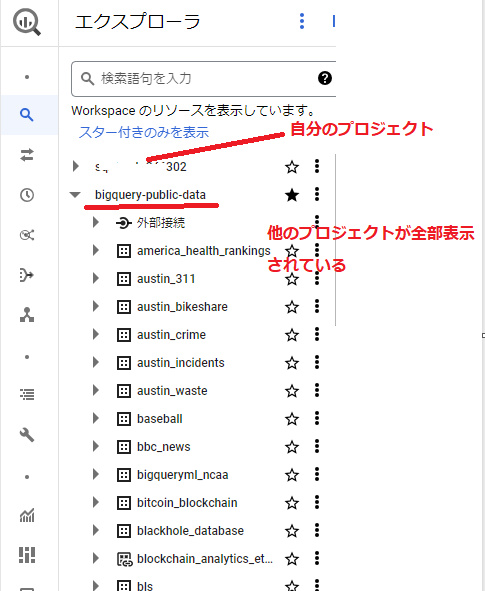Viewport: 485px width, 591px height.
Task: Select the austin_bikeshare dataset name
Action: pos(182,307)
